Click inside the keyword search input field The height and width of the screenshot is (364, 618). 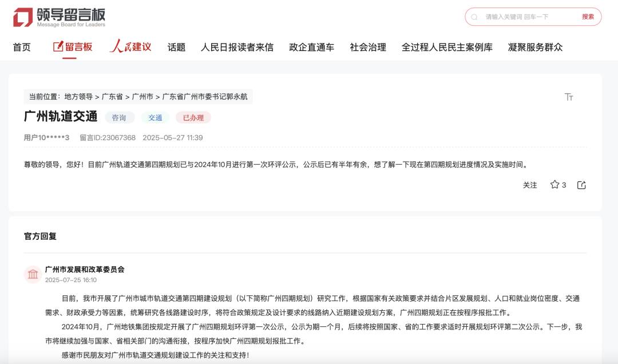(x=521, y=17)
